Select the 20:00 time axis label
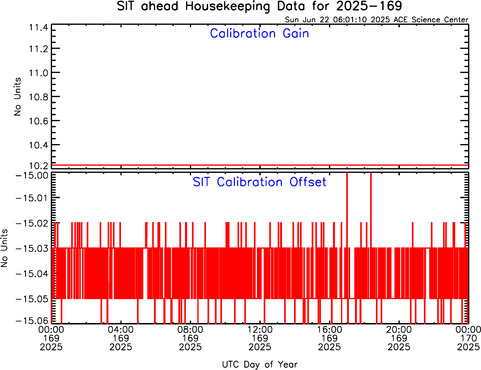481x370 pixels. [399, 330]
